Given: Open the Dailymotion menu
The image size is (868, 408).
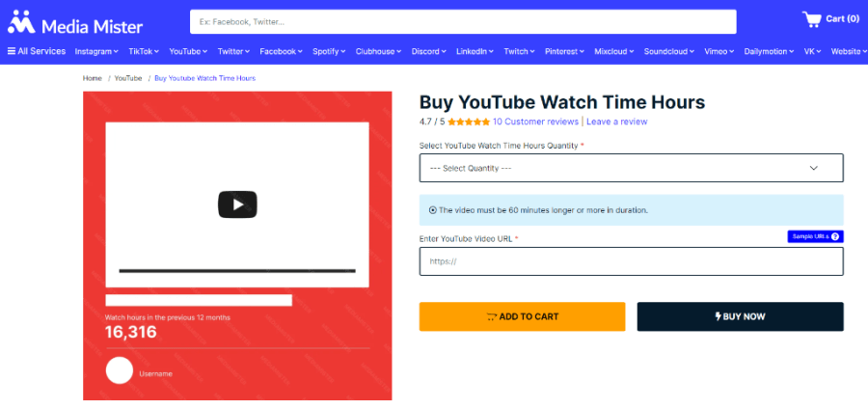Looking at the screenshot, I should coord(770,51).
